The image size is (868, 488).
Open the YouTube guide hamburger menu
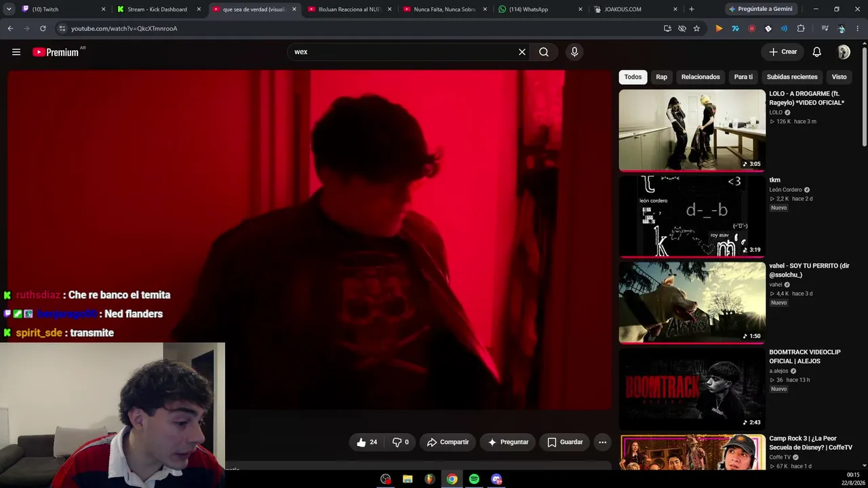click(x=16, y=52)
